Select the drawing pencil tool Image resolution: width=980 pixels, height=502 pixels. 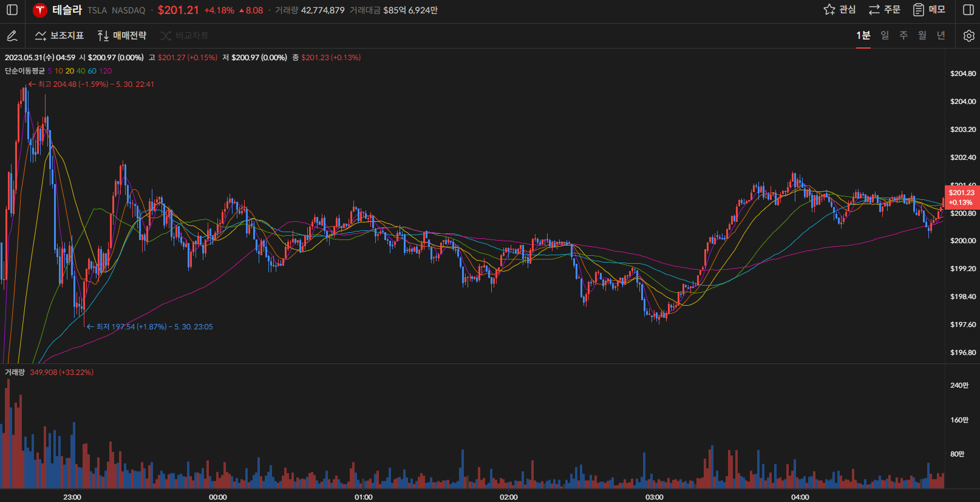(12, 36)
